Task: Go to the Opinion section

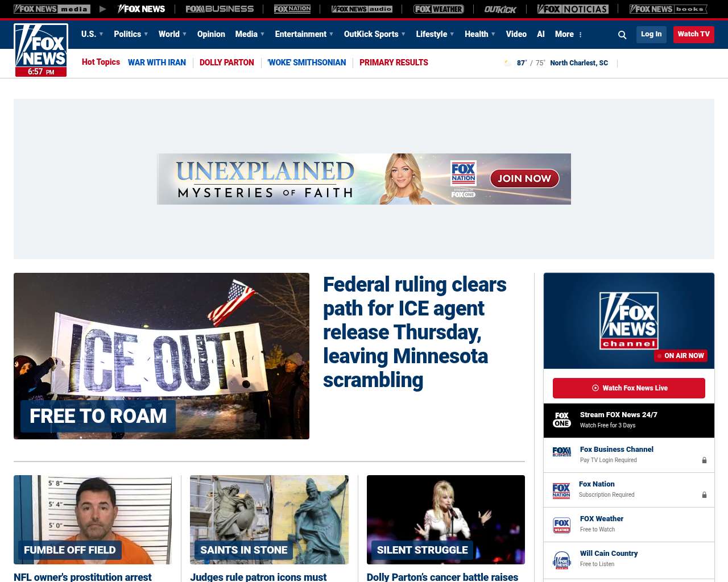Action: point(211,34)
